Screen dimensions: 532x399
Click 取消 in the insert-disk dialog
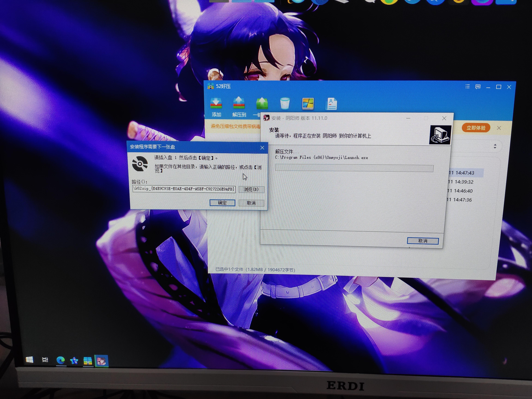click(x=251, y=203)
